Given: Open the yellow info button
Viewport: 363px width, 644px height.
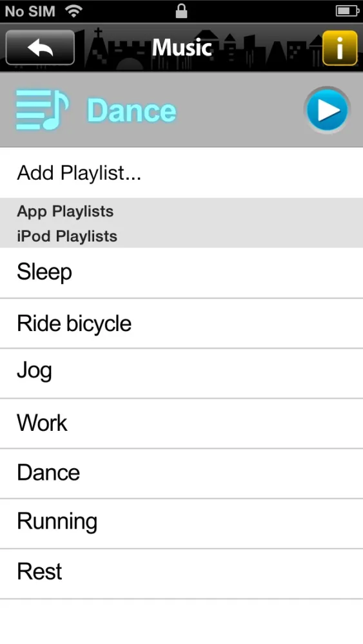Looking at the screenshot, I should coord(340,48).
